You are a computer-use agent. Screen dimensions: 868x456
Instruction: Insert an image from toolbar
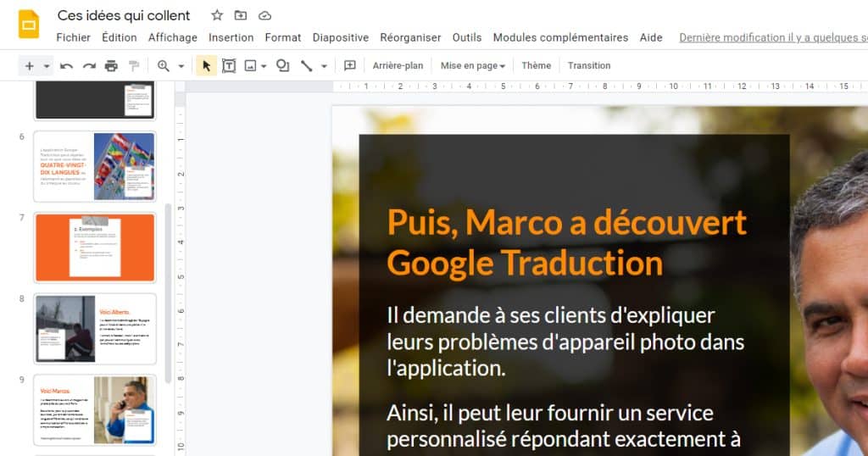(x=251, y=66)
